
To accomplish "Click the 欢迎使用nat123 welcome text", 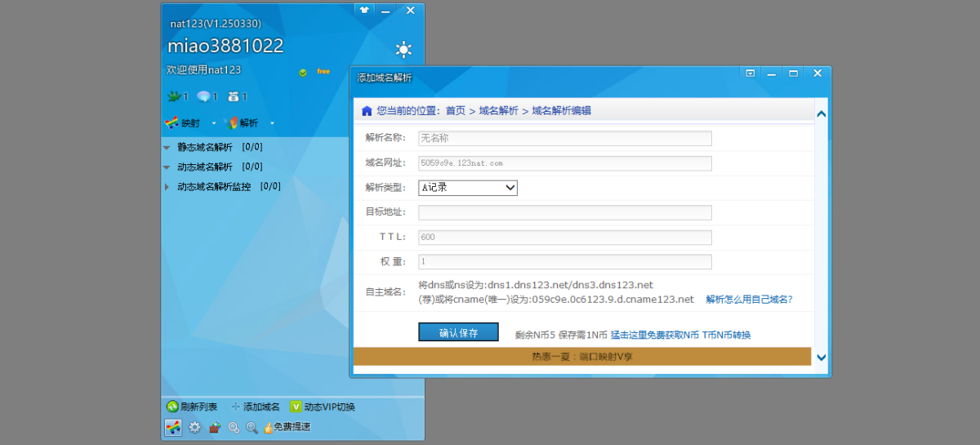I will (203, 70).
